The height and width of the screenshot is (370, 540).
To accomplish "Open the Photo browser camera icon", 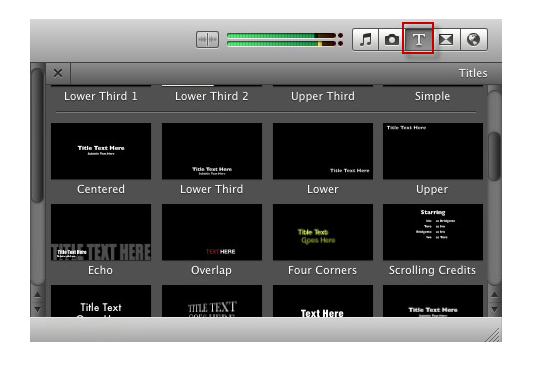I will coord(392,39).
